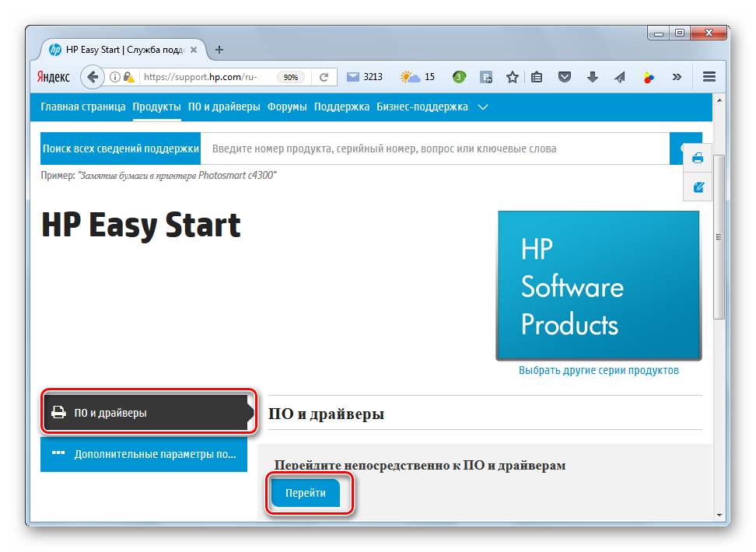
Task: Click the browser back arrow button
Action: [x=93, y=77]
